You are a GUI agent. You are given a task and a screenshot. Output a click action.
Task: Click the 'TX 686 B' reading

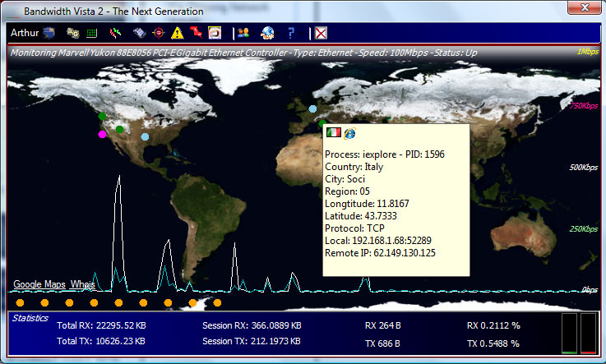(x=382, y=343)
